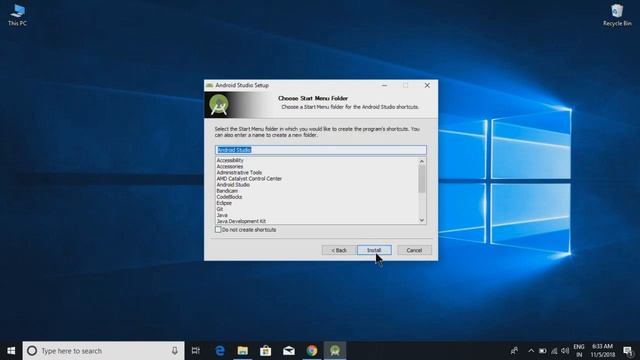Screen dimensions: 640x360
Task: Click the volume speaker icon
Action: point(565,351)
